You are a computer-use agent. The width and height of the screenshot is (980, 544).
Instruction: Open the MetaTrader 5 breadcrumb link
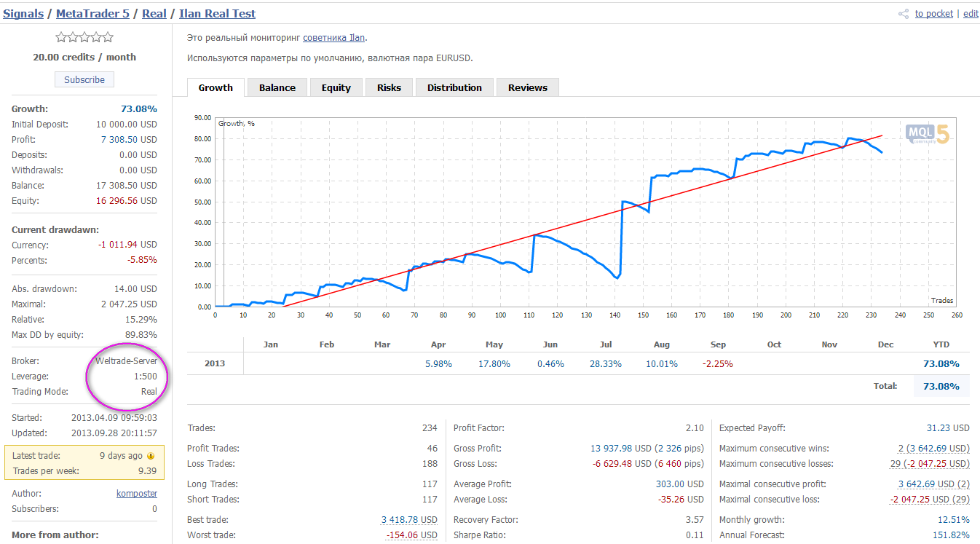pyautogui.click(x=93, y=14)
